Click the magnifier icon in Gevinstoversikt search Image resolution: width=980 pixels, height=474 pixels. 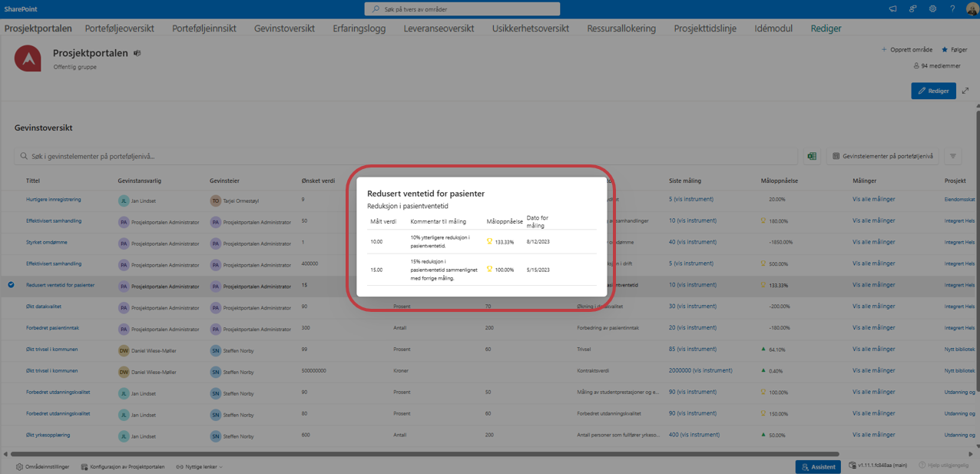(24, 156)
